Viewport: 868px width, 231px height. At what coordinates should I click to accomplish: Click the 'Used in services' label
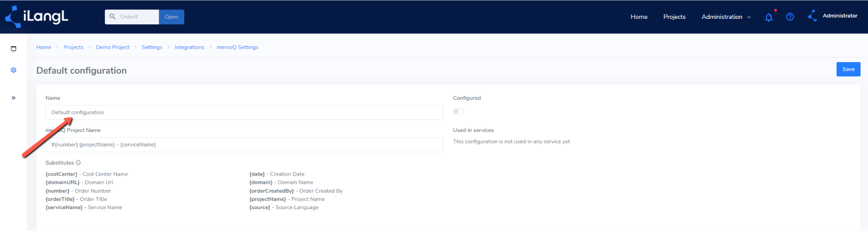coord(473,130)
